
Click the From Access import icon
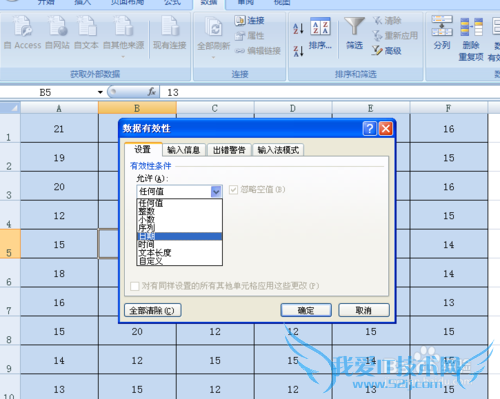(22, 32)
